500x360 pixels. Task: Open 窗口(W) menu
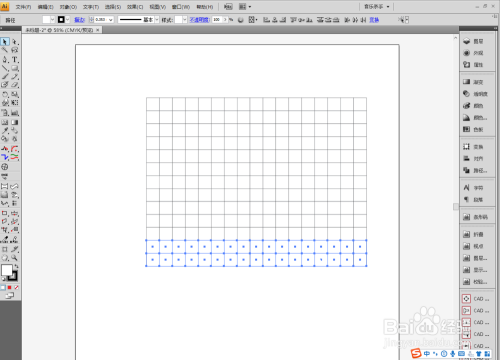[x=181, y=7]
